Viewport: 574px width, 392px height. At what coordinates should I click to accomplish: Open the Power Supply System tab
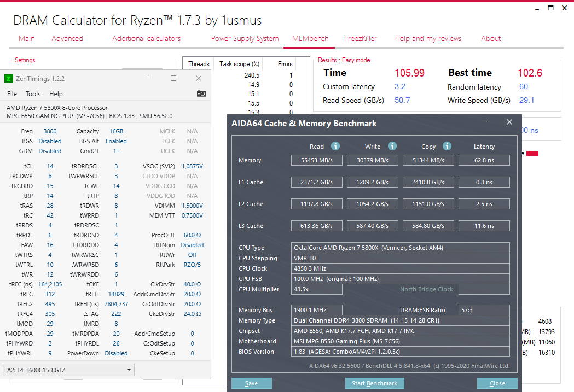pos(245,38)
